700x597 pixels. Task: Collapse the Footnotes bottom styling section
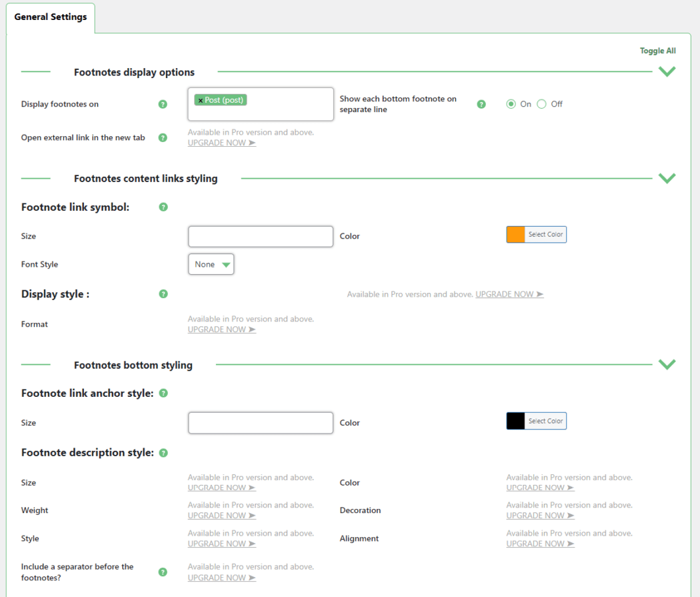pos(667,364)
